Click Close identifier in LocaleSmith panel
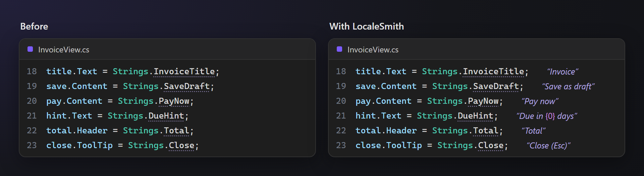The height and width of the screenshot is (176, 644). (491, 145)
